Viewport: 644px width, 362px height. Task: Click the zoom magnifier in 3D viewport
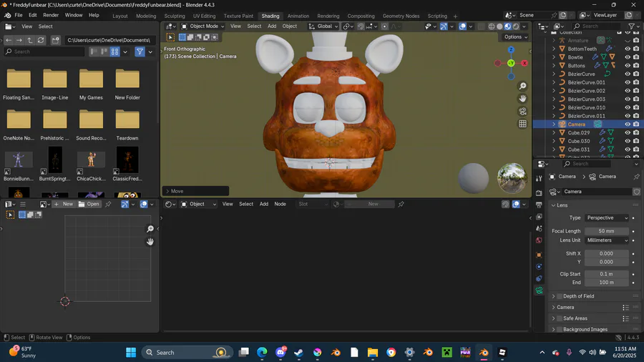point(522,86)
